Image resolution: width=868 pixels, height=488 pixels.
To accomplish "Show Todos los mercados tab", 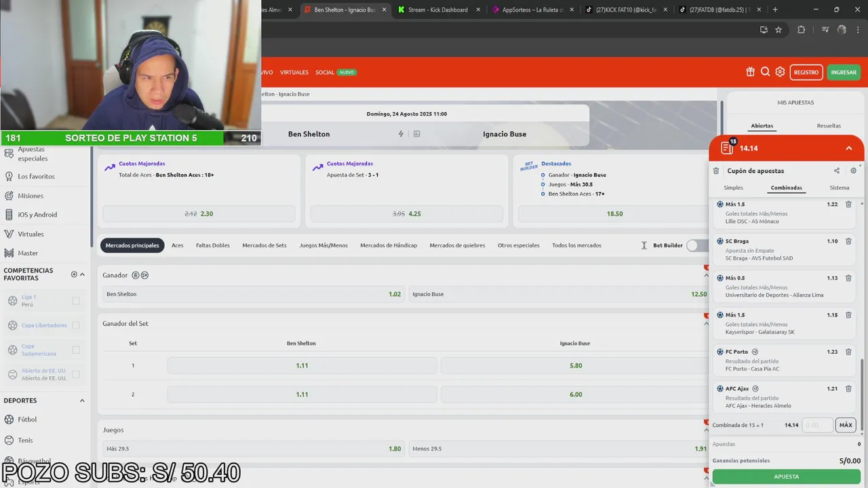I will tap(576, 245).
